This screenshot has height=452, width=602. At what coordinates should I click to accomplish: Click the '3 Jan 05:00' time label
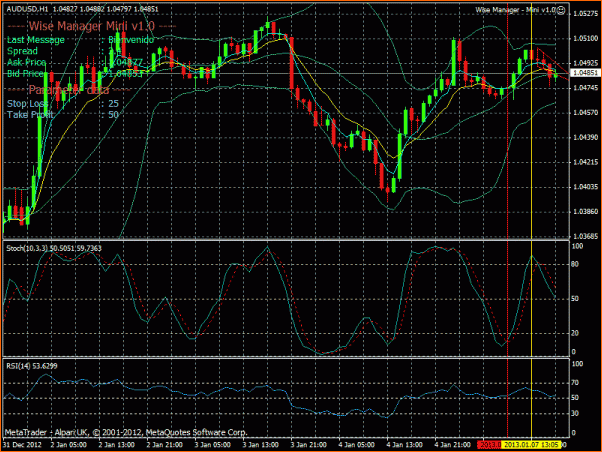click(x=212, y=445)
